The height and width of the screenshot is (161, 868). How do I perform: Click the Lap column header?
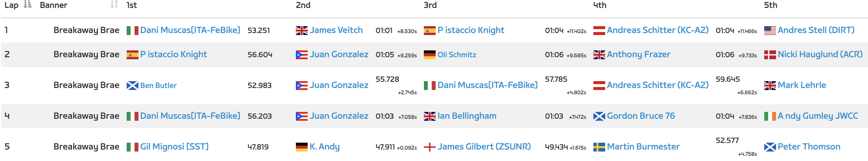(11, 5)
